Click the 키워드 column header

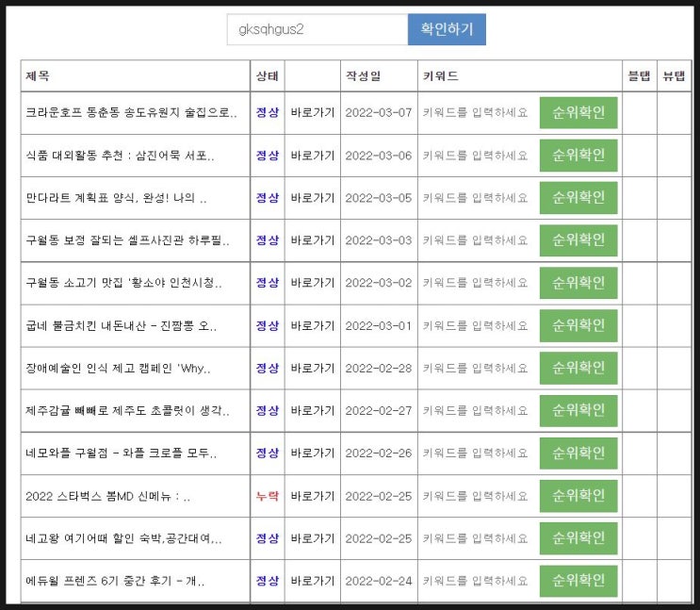[x=440, y=76]
